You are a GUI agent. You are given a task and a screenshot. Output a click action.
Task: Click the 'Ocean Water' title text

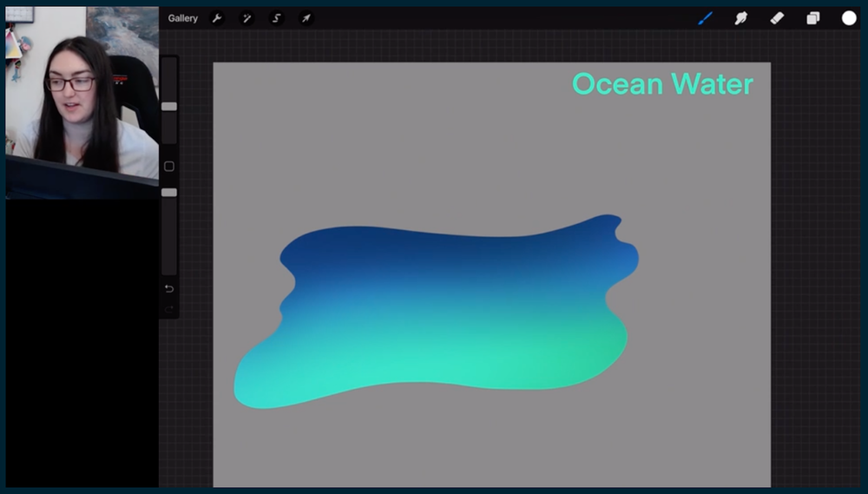(x=662, y=84)
